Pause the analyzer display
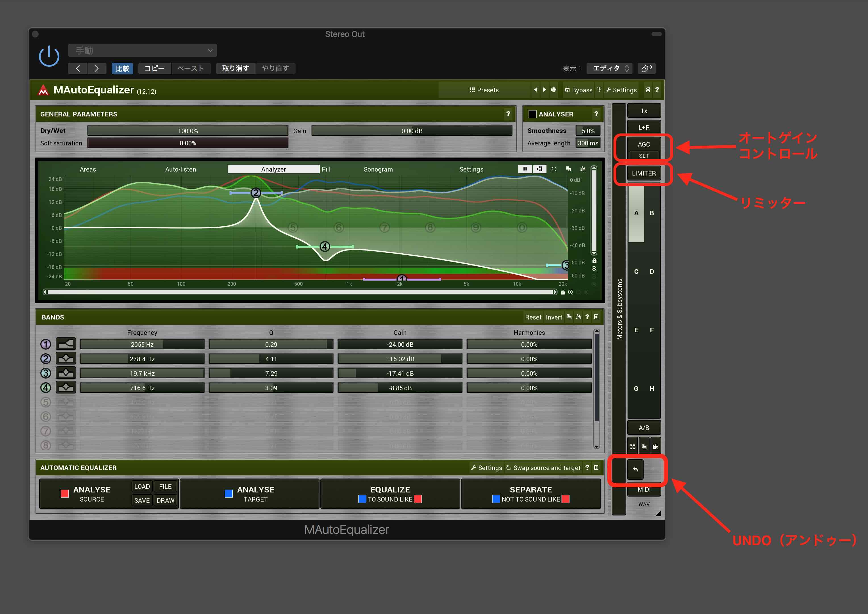This screenshot has height=614, width=868. point(525,169)
